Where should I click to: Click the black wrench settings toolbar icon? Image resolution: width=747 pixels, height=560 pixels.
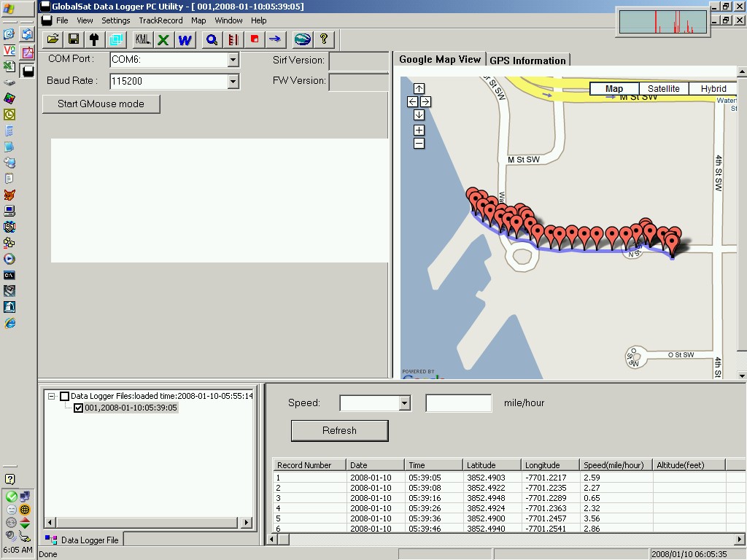pyautogui.click(x=94, y=39)
